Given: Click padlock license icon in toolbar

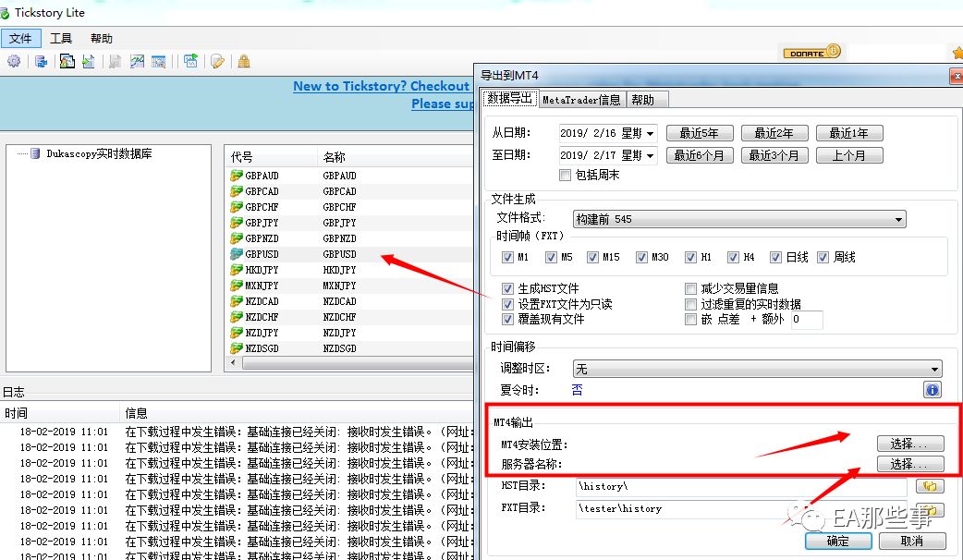Looking at the screenshot, I should [244, 61].
